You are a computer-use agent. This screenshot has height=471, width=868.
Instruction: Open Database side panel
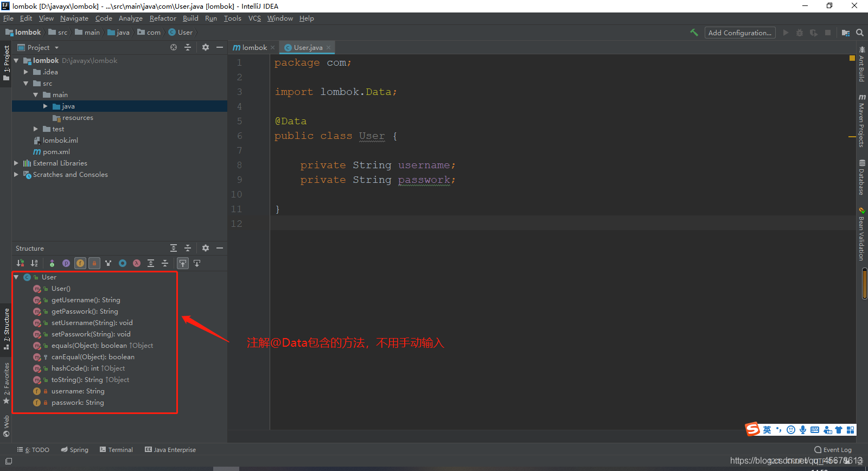point(861,177)
